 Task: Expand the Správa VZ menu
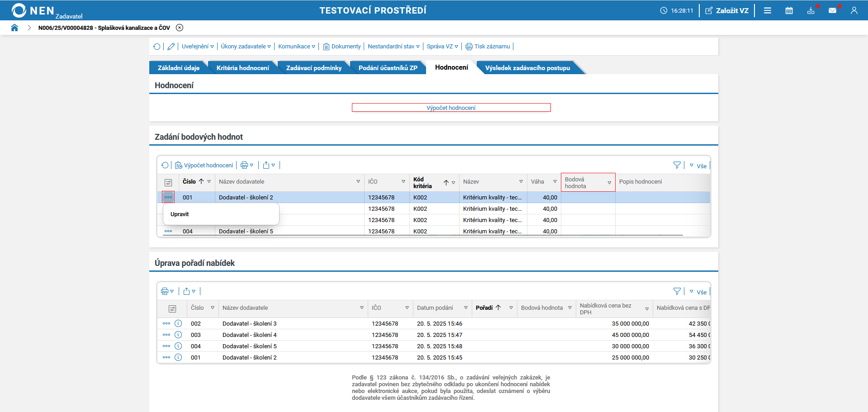(x=442, y=47)
